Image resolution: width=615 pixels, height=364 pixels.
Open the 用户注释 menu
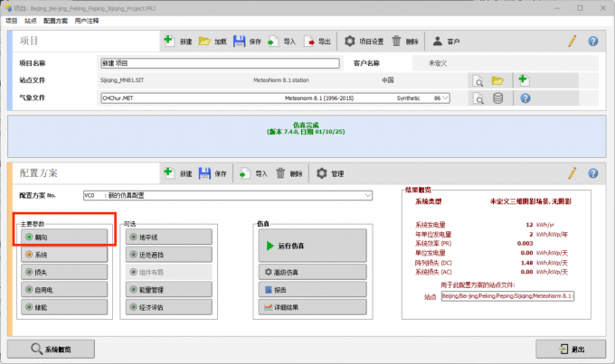87,21
